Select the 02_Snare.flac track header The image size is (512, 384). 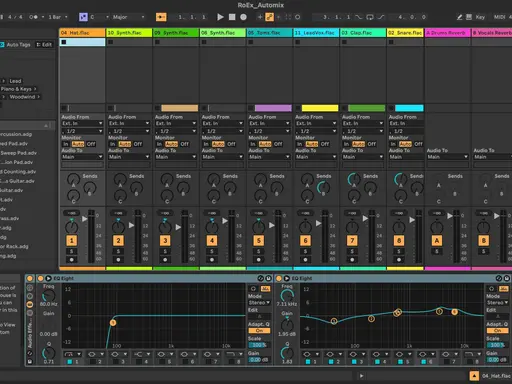point(405,33)
